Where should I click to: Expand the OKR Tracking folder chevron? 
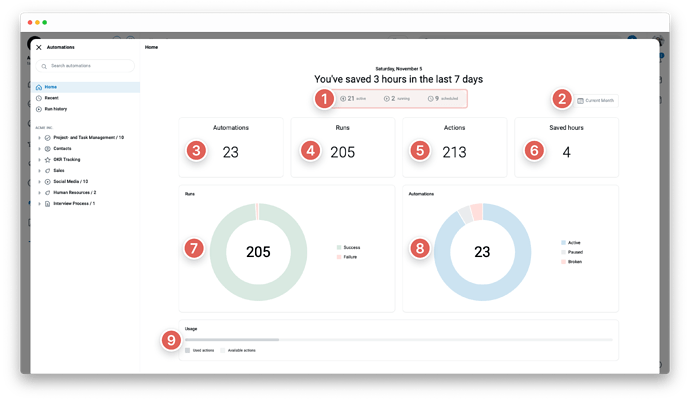[x=39, y=160]
